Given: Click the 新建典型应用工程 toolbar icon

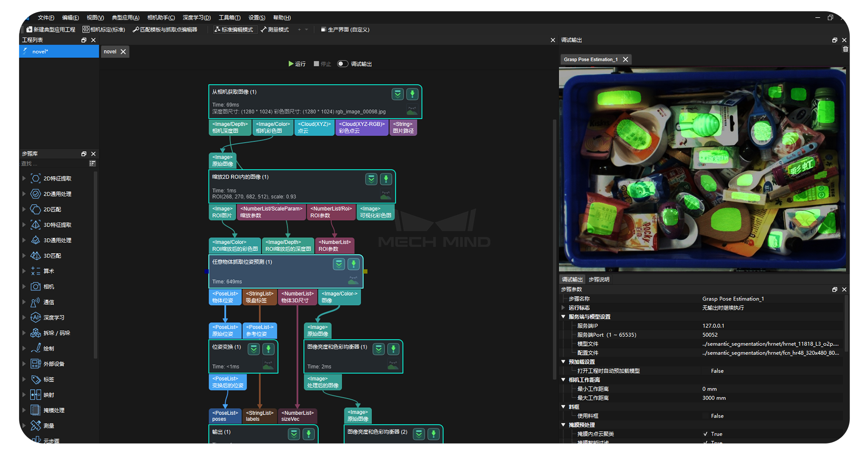Looking at the screenshot, I should pyautogui.click(x=29, y=29).
